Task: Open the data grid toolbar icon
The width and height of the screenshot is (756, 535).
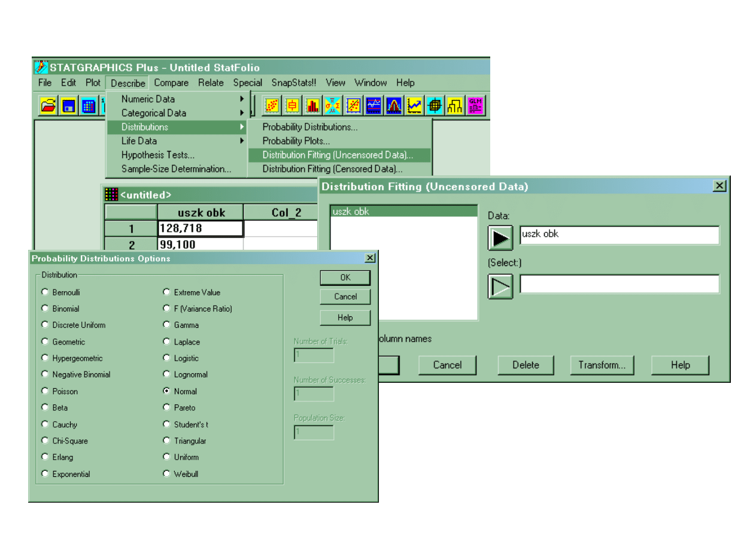Action: pos(89,106)
